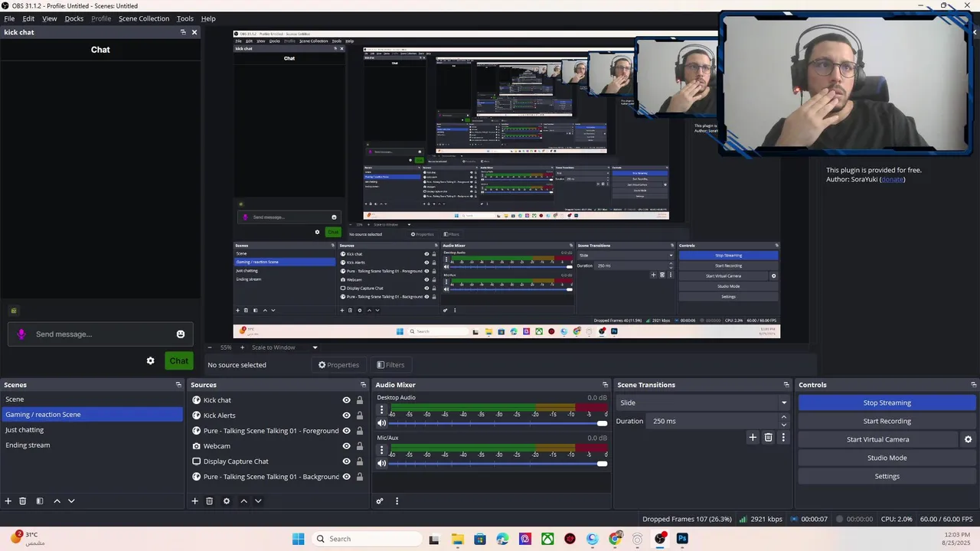
Task: Float the Scenes dock panel
Action: tap(178, 385)
